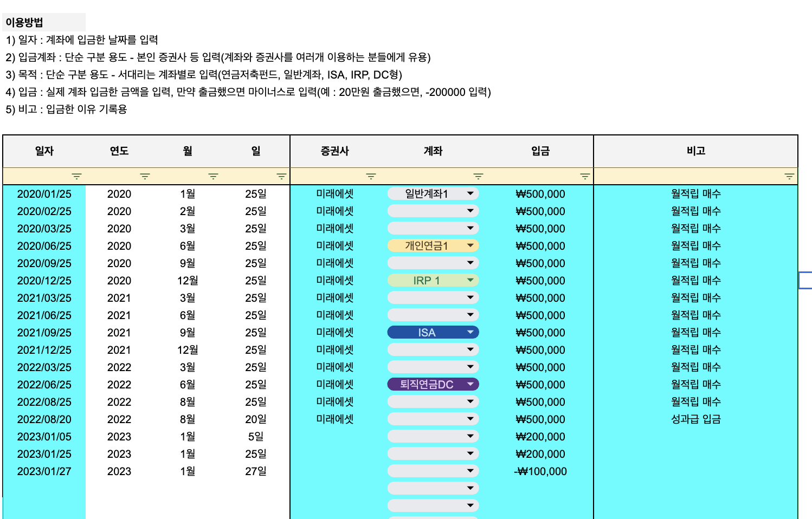The image size is (812, 519).
Task: Select the 연도 header cell
Action: point(119,151)
